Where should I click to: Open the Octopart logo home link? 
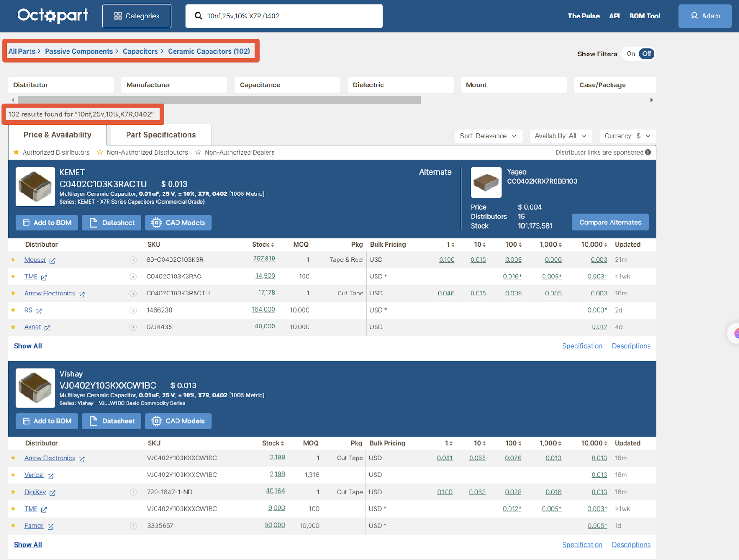pyautogui.click(x=53, y=16)
